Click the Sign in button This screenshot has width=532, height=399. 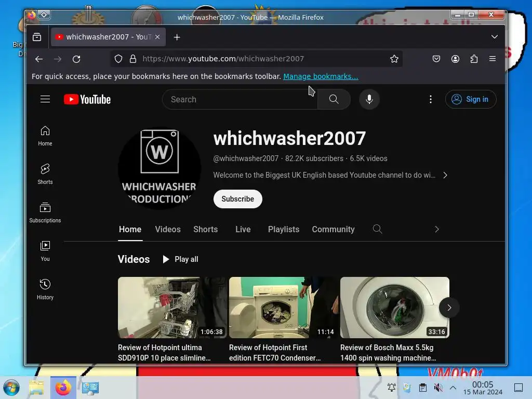[x=471, y=99]
